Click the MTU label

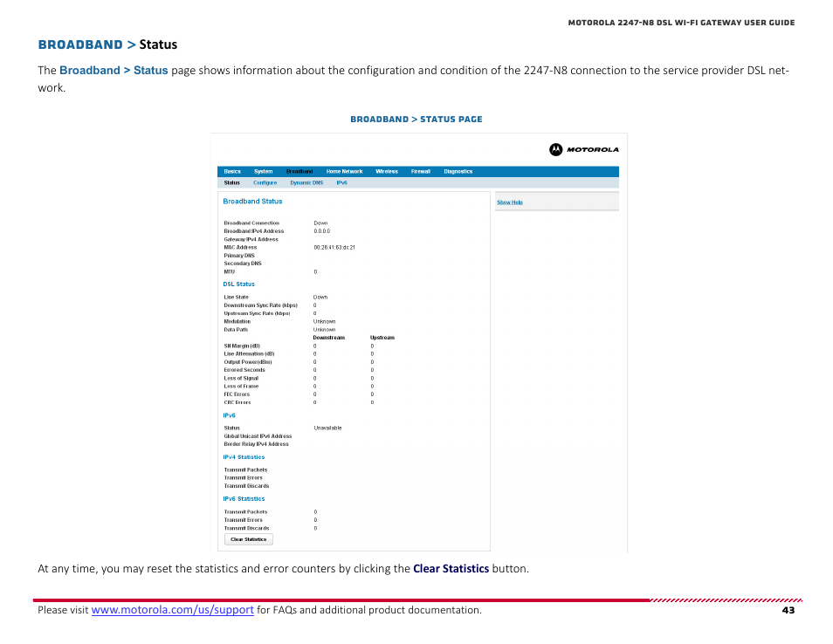(229, 272)
